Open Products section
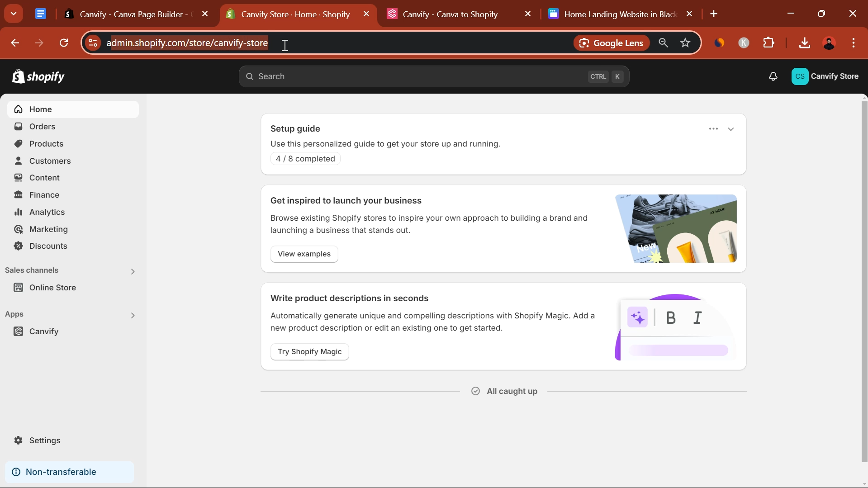The height and width of the screenshot is (488, 868). pyautogui.click(x=73, y=144)
